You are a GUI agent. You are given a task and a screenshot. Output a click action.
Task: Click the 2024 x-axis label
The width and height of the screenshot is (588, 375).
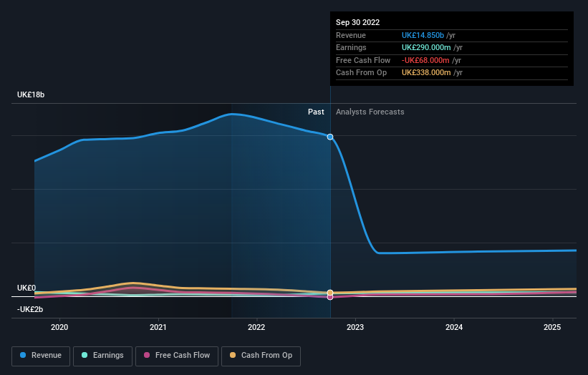click(454, 328)
